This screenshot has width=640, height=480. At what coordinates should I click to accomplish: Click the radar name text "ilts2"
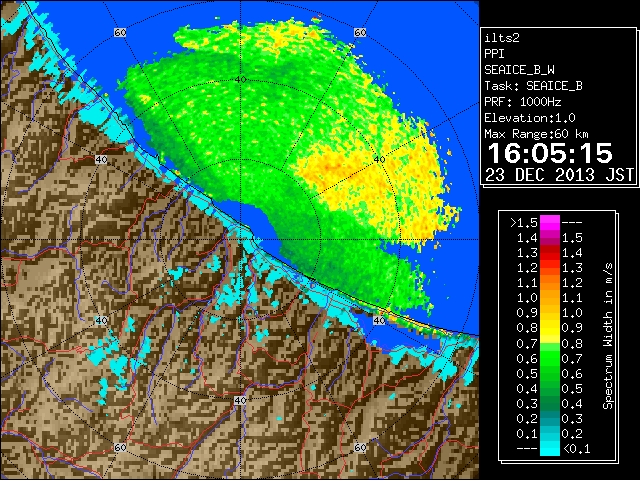[502, 38]
